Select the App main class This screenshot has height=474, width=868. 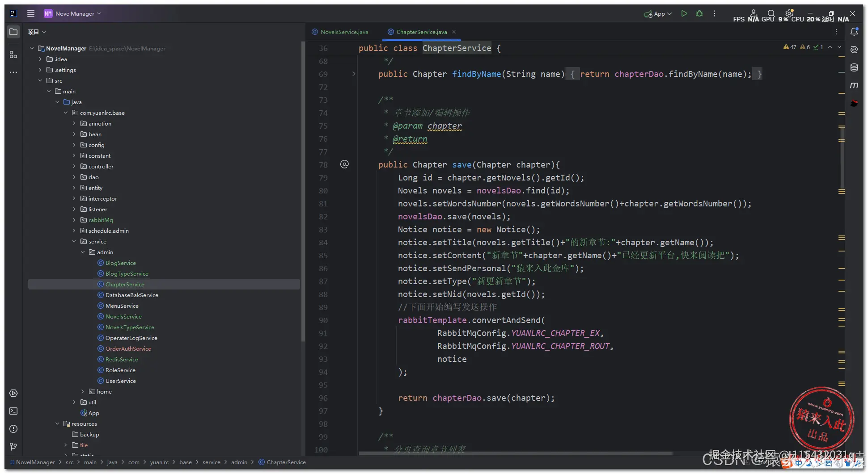click(x=90, y=413)
